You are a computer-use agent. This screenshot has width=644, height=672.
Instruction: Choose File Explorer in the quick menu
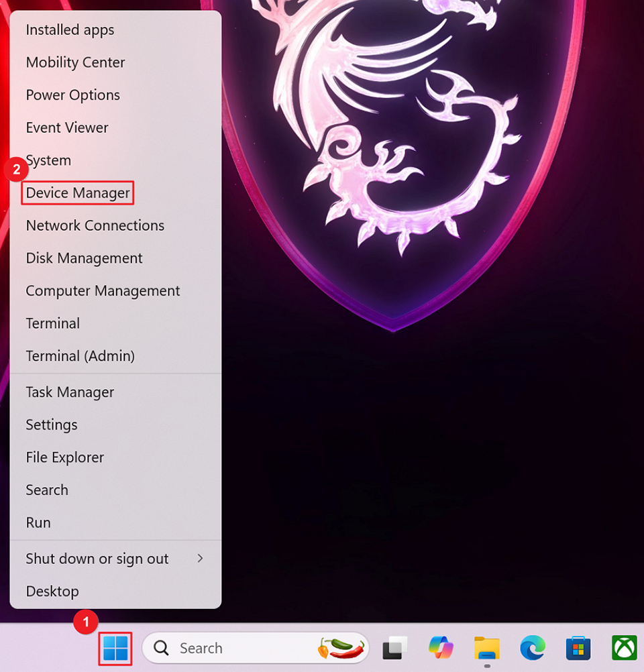point(115,457)
